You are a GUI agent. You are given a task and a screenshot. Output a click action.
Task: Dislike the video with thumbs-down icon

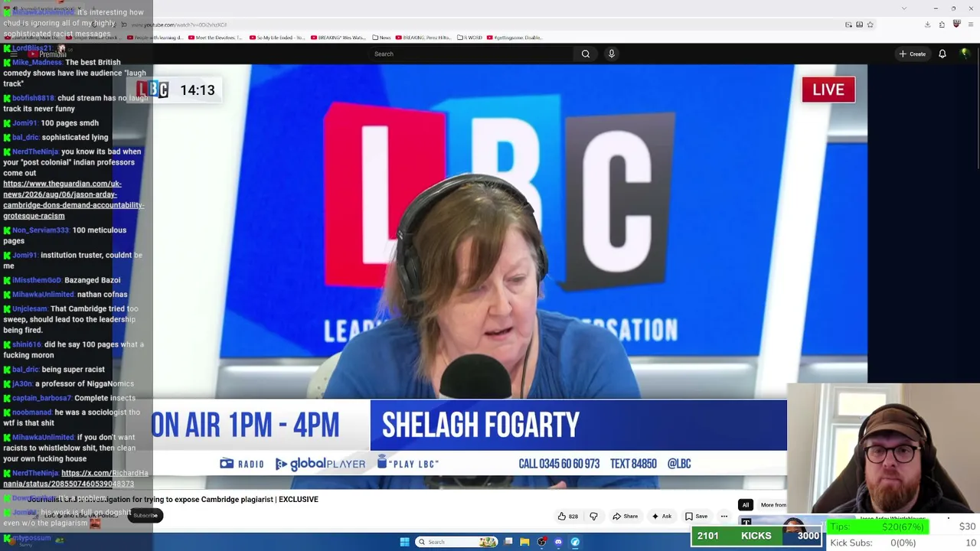593,517
